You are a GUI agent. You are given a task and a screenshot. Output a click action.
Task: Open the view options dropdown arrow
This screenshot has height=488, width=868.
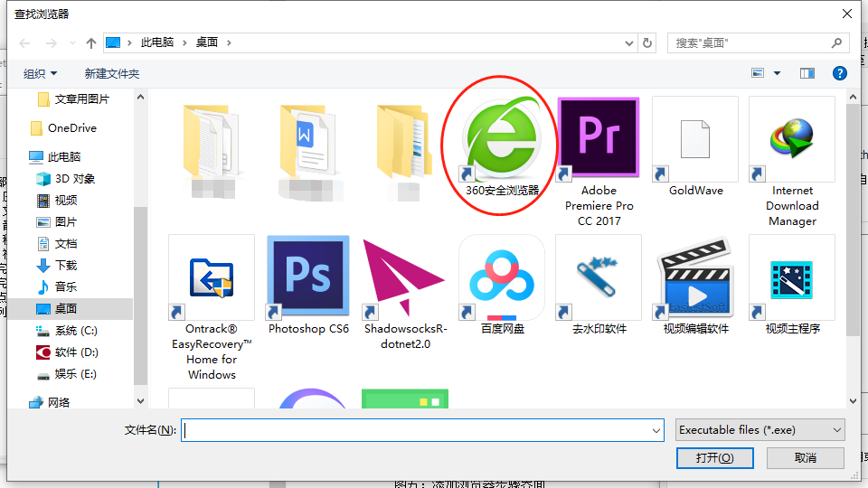(x=778, y=73)
